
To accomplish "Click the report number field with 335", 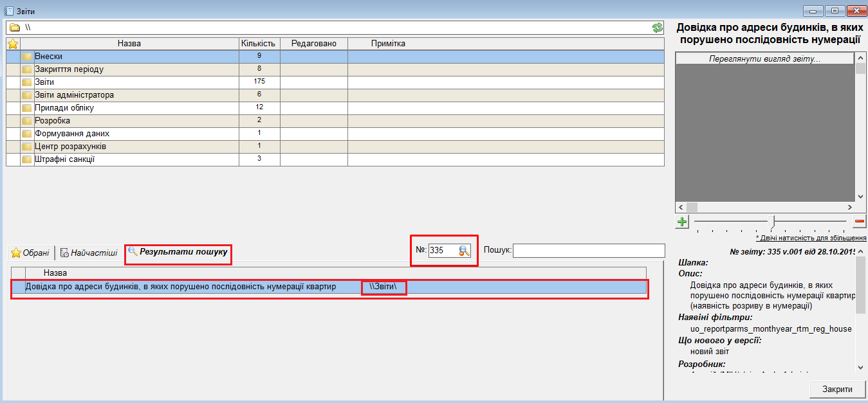I will click(x=442, y=251).
